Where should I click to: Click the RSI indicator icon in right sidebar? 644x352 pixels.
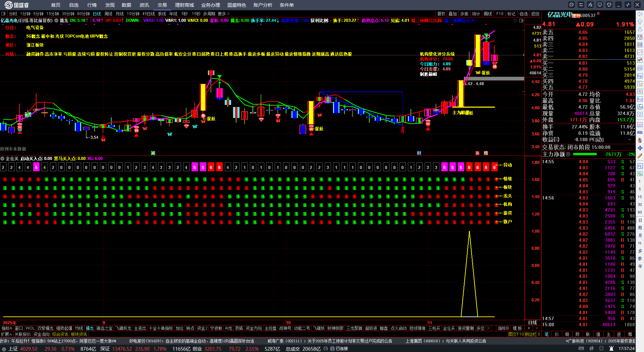(640, 132)
